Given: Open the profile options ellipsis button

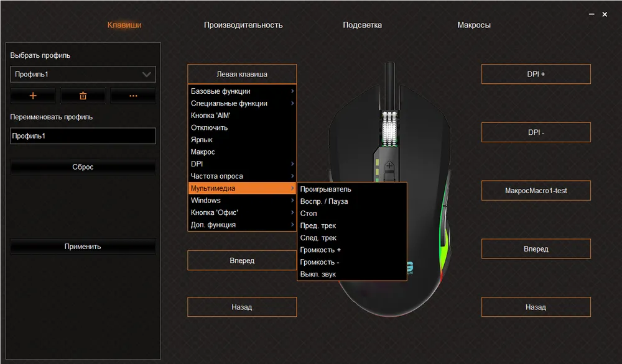Looking at the screenshot, I should (133, 96).
